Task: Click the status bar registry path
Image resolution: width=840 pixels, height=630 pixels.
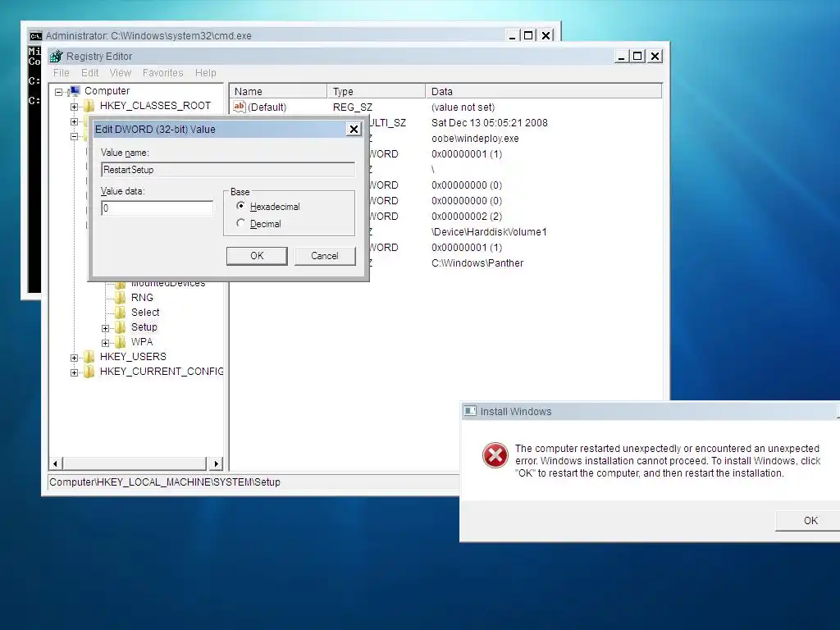Action: (x=165, y=482)
